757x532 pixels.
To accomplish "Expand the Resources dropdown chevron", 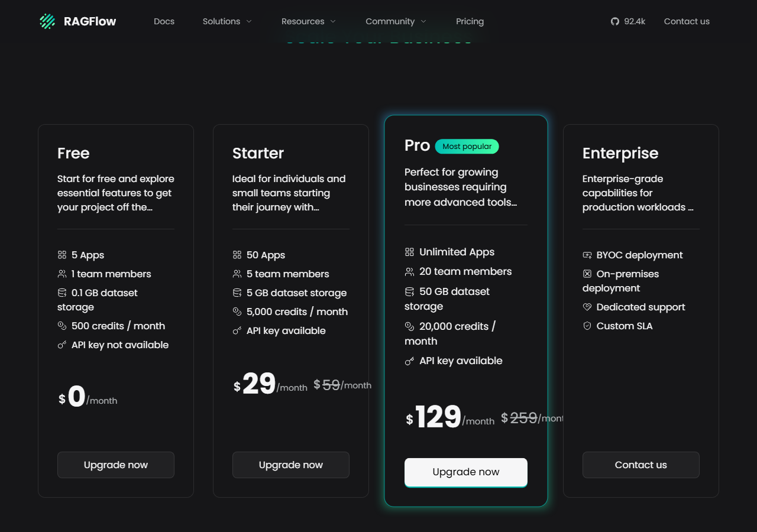I will [x=333, y=21].
